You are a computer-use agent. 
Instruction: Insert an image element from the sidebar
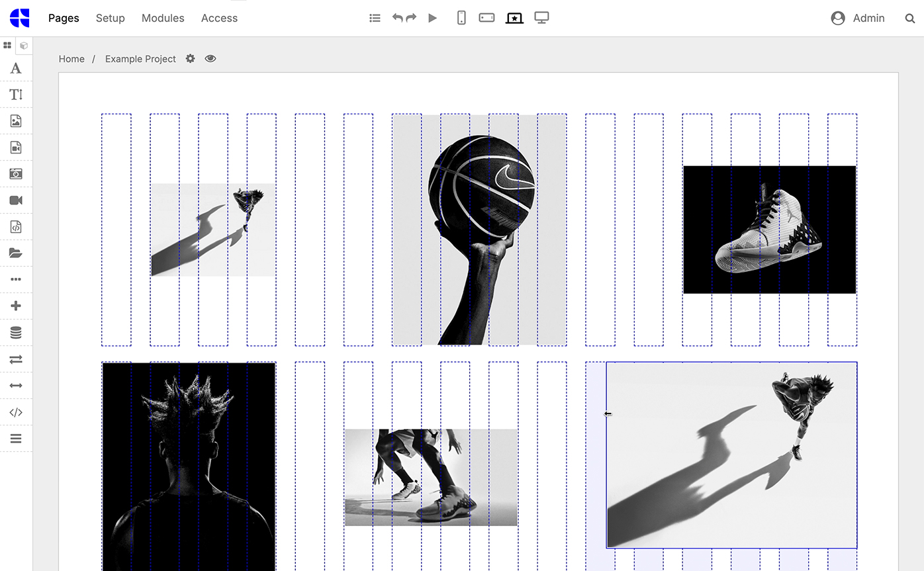tap(16, 121)
